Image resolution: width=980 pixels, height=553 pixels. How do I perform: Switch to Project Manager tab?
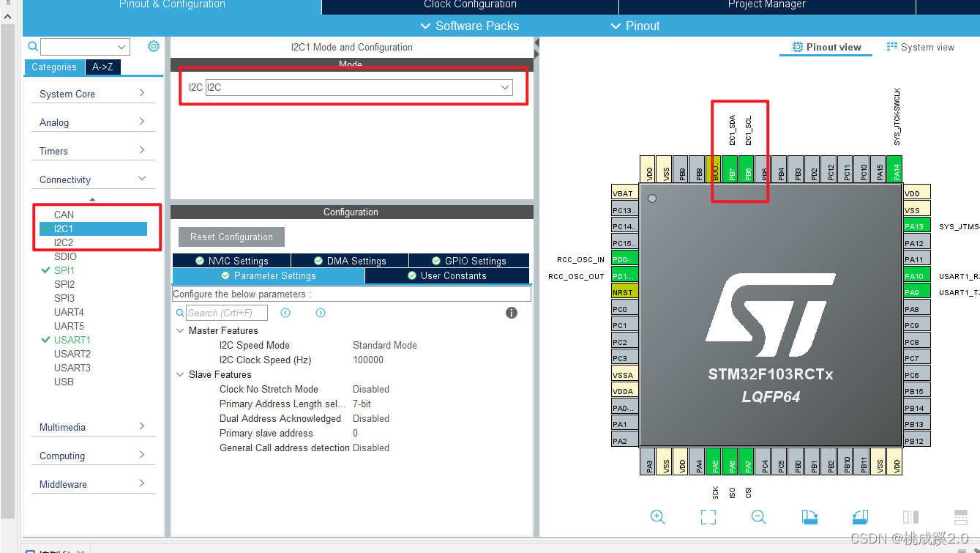pyautogui.click(x=766, y=6)
